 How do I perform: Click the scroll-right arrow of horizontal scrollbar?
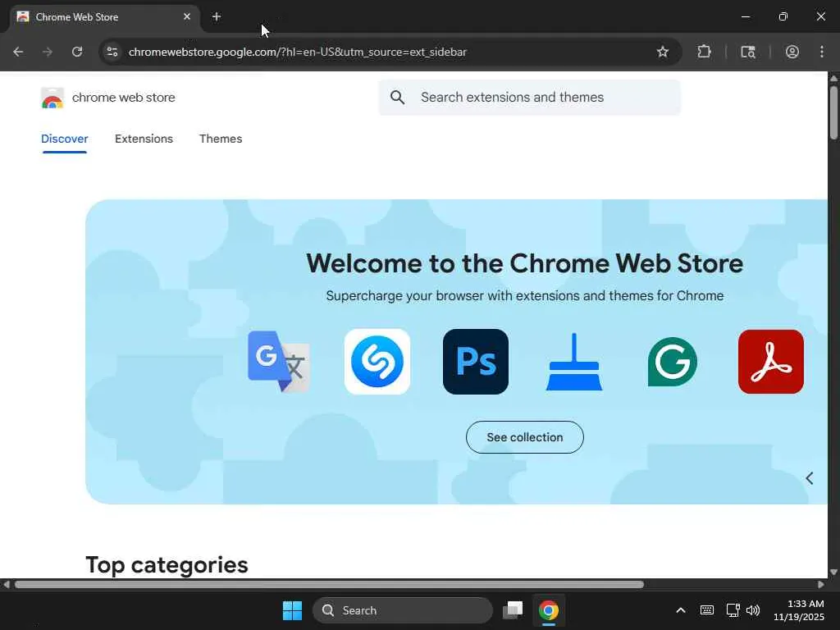click(821, 584)
